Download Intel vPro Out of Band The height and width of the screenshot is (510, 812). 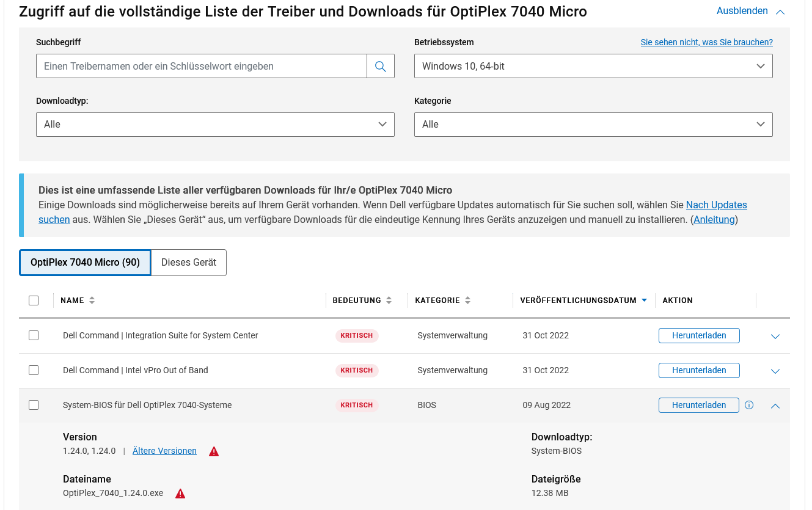699,371
